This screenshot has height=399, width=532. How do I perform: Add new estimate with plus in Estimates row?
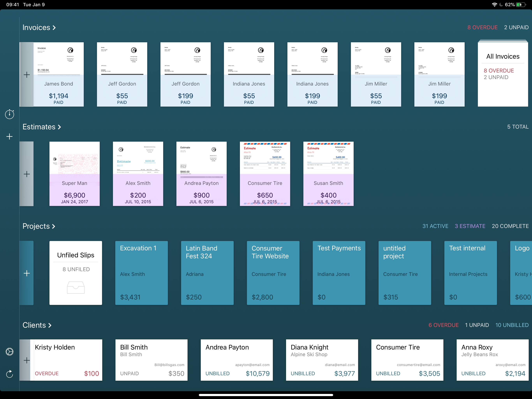tap(27, 174)
